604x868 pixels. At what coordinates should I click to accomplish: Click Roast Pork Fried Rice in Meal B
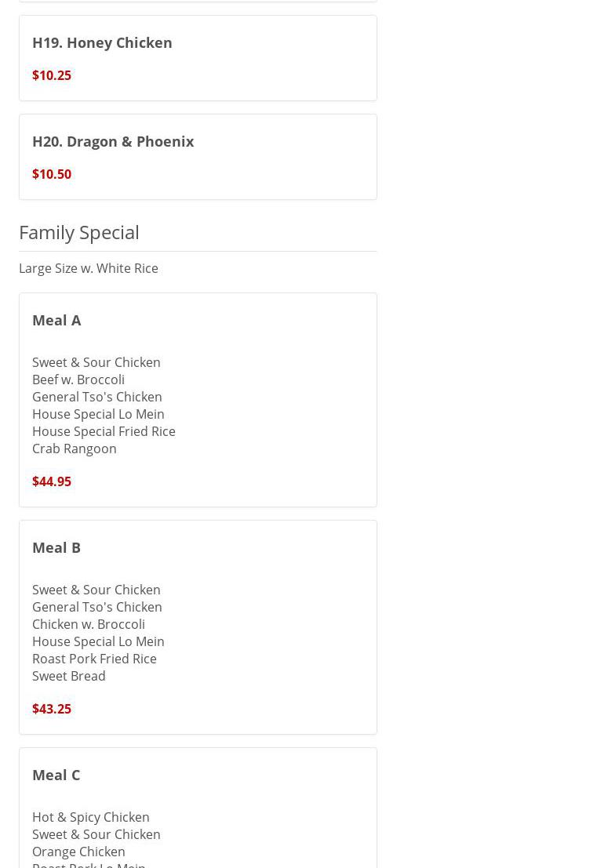94,659
